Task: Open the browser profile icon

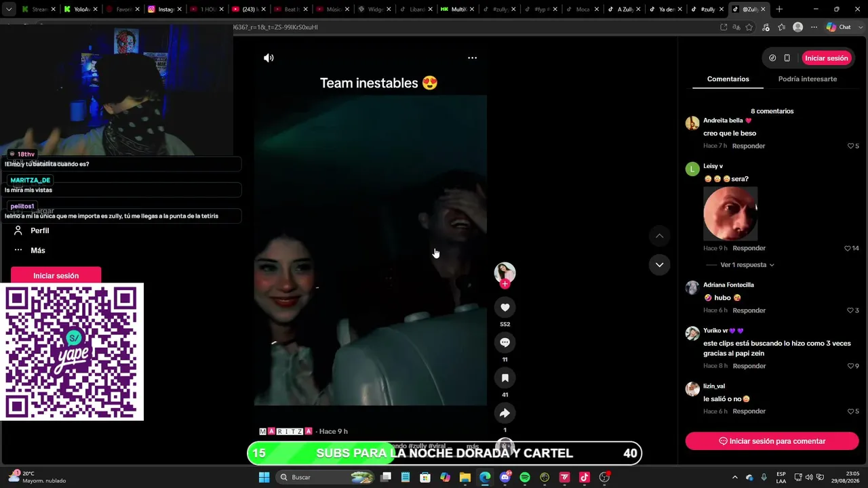Action: (x=798, y=27)
